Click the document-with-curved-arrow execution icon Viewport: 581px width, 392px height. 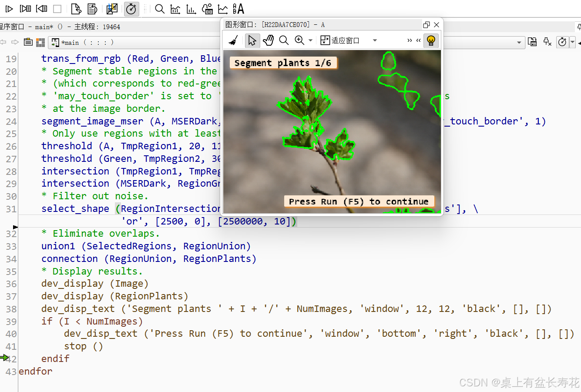point(92,9)
